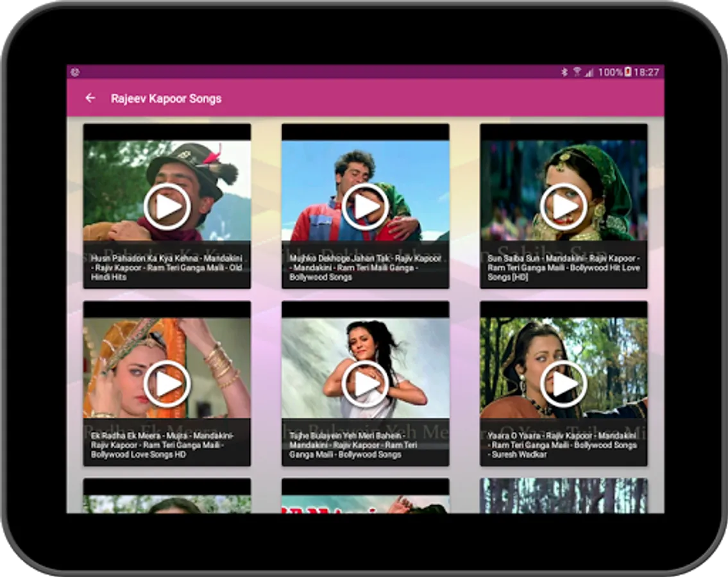Tap the notification icon in status bar left

[75, 72]
